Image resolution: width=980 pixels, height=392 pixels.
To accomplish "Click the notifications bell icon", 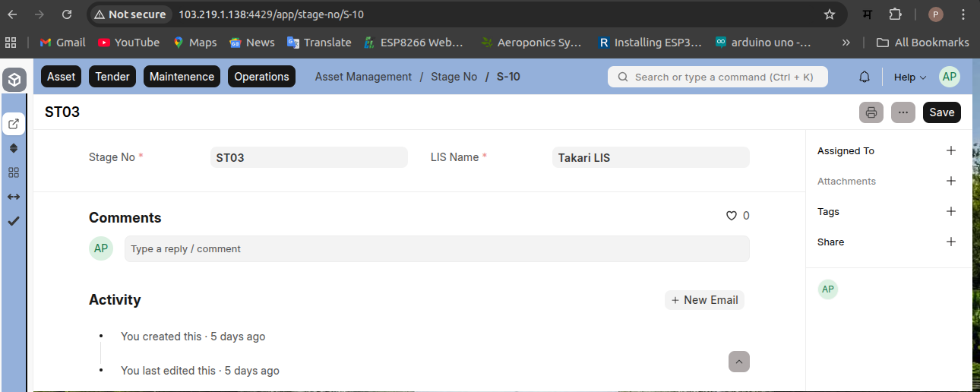I will 865,77.
